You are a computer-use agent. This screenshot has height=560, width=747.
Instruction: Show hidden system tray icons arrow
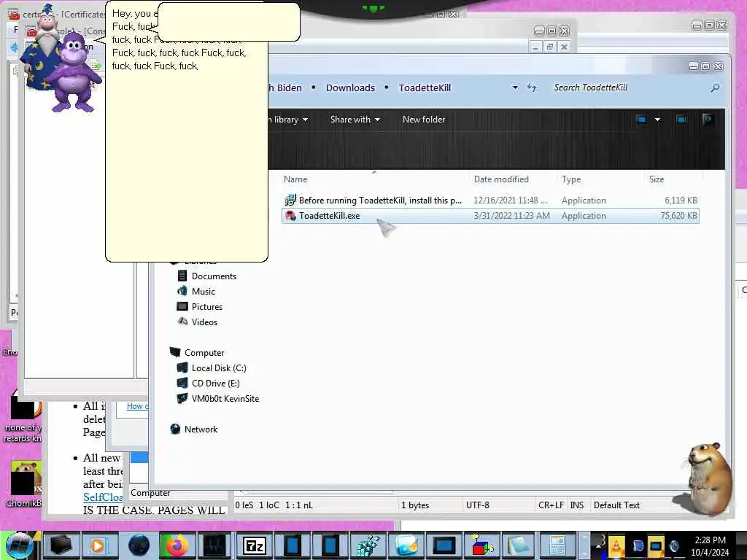[x=600, y=545]
